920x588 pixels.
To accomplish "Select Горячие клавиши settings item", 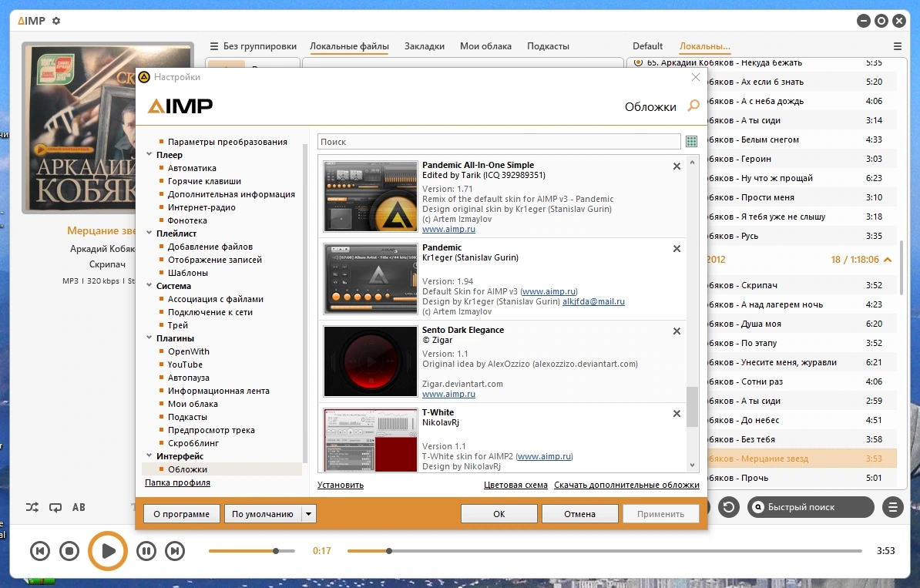I will tap(204, 181).
